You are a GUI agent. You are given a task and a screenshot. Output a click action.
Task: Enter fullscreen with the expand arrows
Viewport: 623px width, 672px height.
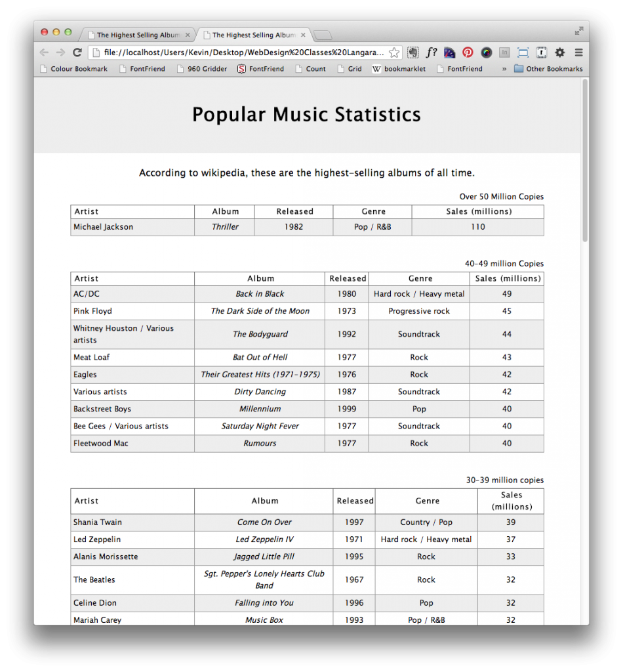[x=579, y=31]
